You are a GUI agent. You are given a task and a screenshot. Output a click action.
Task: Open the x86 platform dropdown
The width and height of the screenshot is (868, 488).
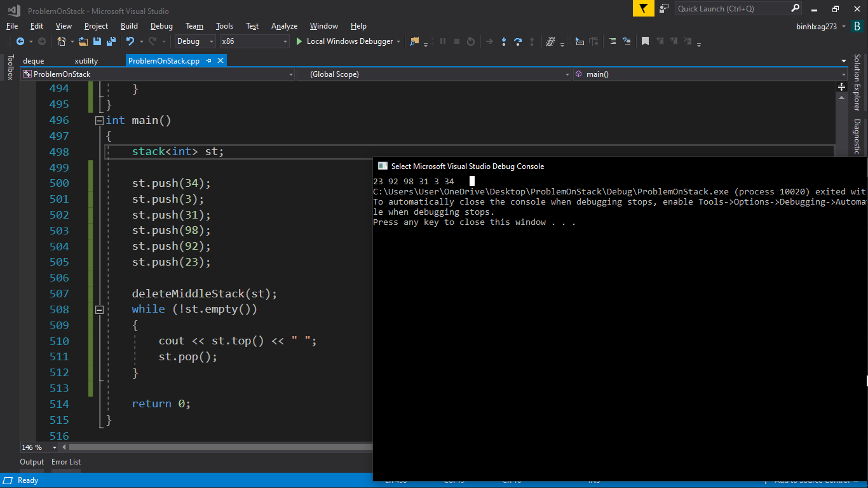(254, 41)
